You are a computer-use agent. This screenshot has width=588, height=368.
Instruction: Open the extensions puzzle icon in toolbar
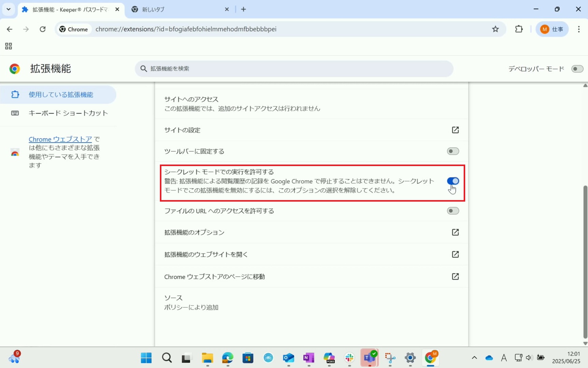[519, 29]
